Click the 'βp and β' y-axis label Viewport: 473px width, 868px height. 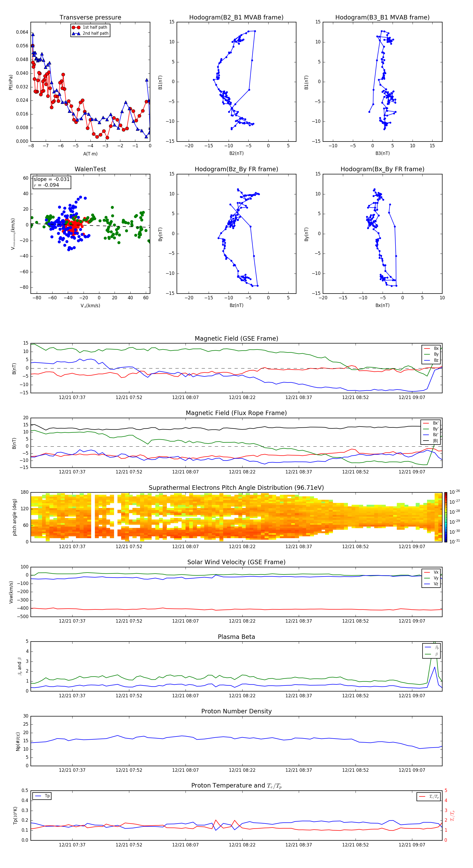tap(20, 666)
